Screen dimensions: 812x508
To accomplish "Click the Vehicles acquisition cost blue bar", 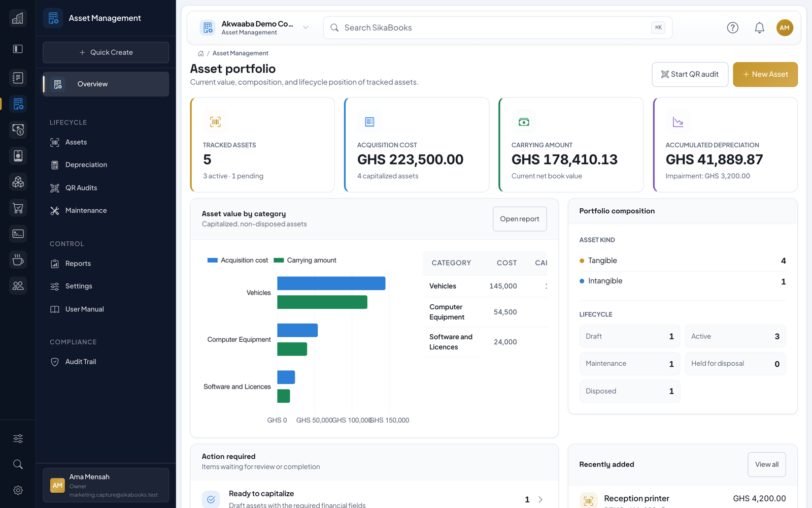I will [331, 283].
